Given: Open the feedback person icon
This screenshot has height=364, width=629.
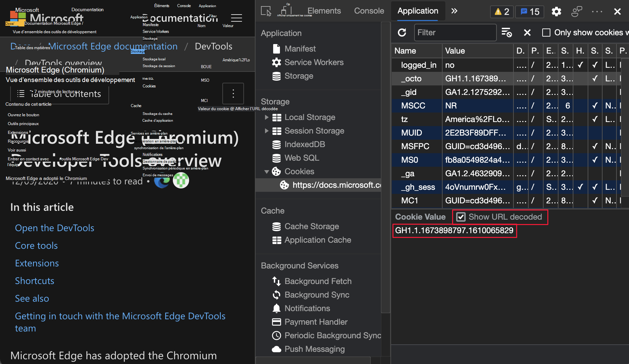Looking at the screenshot, I should [x=576, y=12].
